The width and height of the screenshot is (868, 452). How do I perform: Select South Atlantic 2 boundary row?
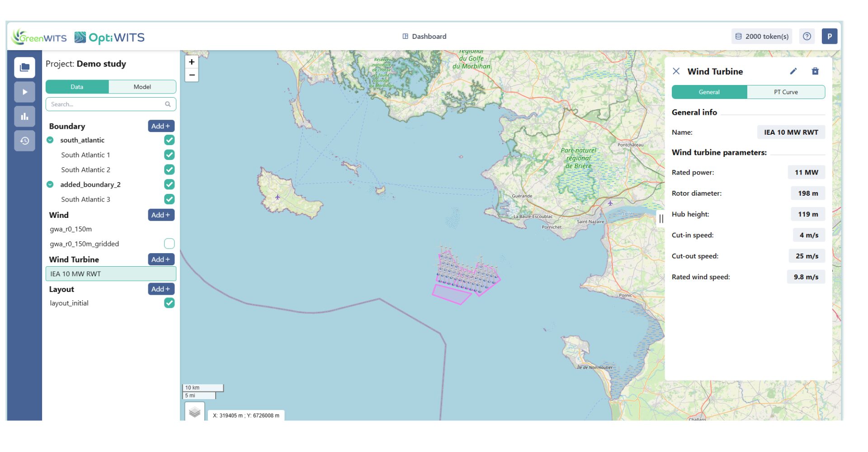86,170
